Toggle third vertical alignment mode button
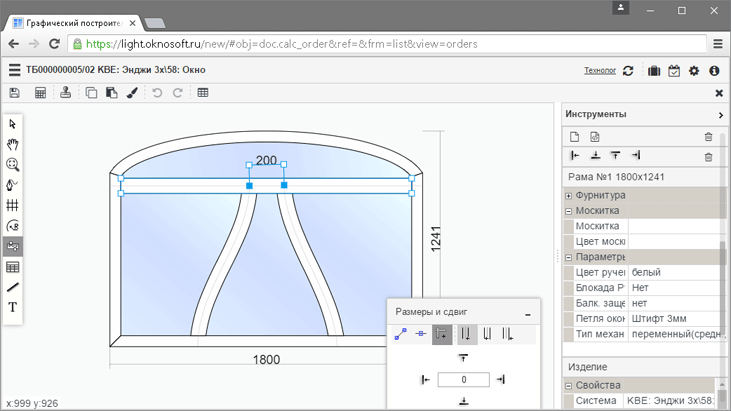The height and width of the screenshot is (411, 731). (x=508, y=334)
